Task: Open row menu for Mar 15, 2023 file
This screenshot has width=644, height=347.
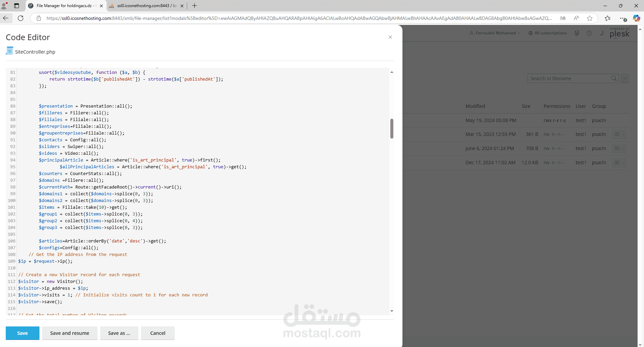Action: (x=619, y=134)
